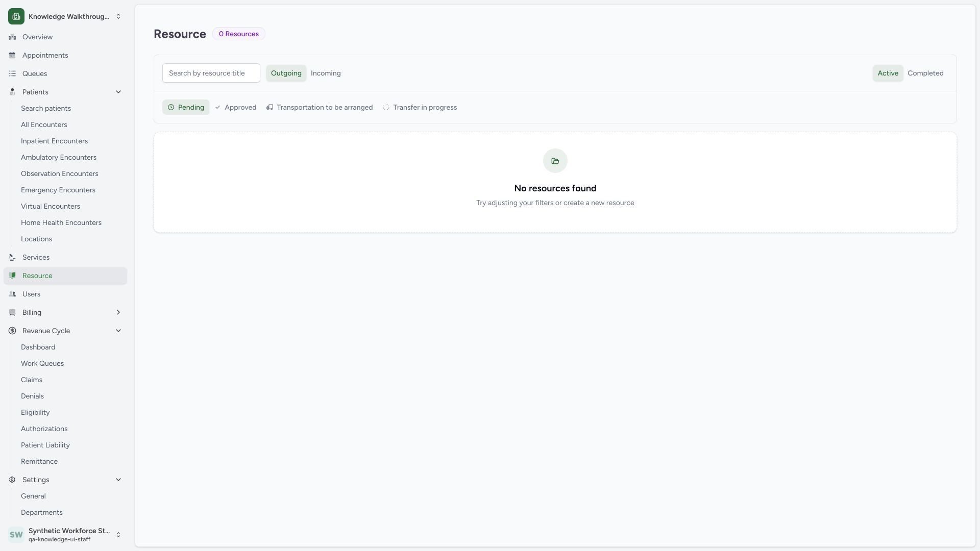Click the Patients person icon
980x551 pixels.
12,92
